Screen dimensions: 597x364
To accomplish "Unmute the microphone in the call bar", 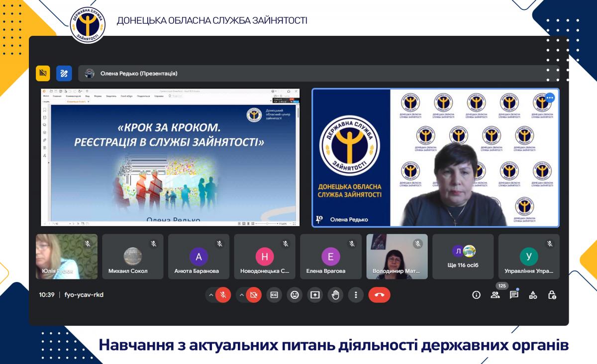I will click(x=223, y=295).
